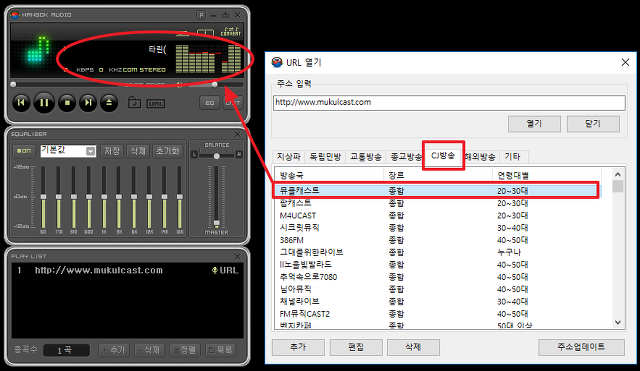Viewport: 640px width, 371px height.
Task: Skip to next track in player
Action: [88, 103]
